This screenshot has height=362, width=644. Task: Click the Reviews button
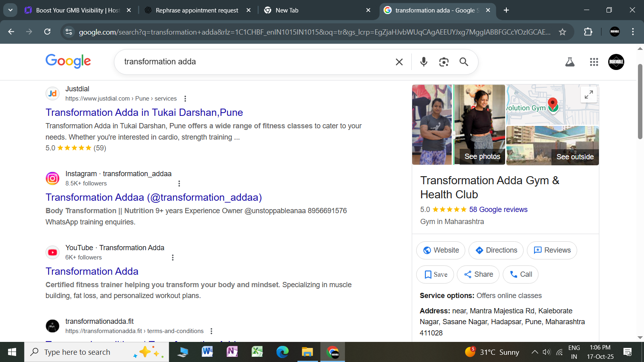[552, 250]
